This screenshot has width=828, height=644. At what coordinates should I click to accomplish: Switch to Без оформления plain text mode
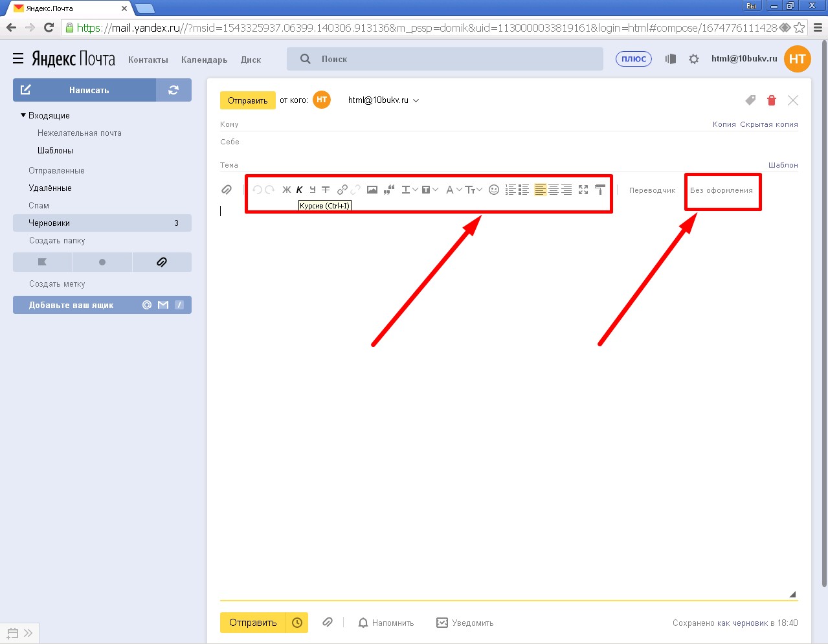[x=721, y=190]
